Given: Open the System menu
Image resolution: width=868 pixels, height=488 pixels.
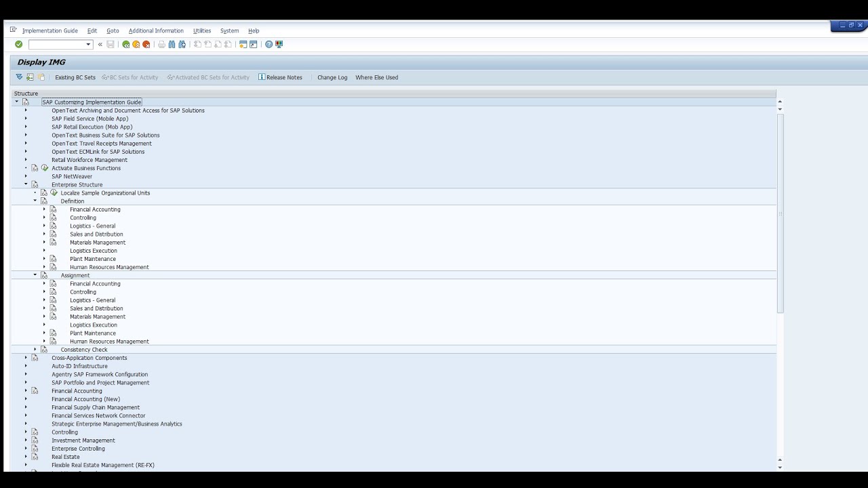Looking at the screenshot, I should click(229, 30).
